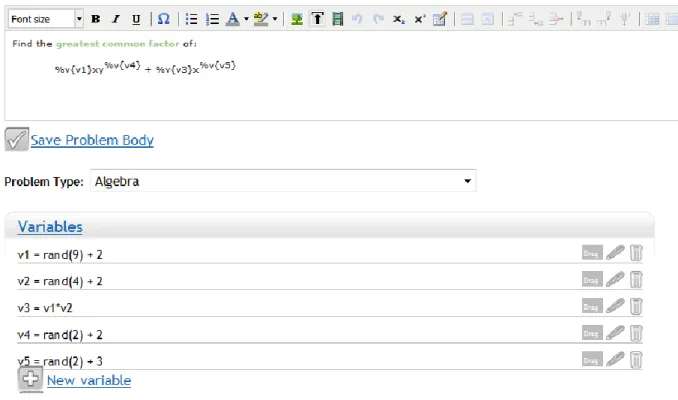Click the undo icon
Viewport: 678px width, 400px height.
pyautogui.click(x=357, y=19)
